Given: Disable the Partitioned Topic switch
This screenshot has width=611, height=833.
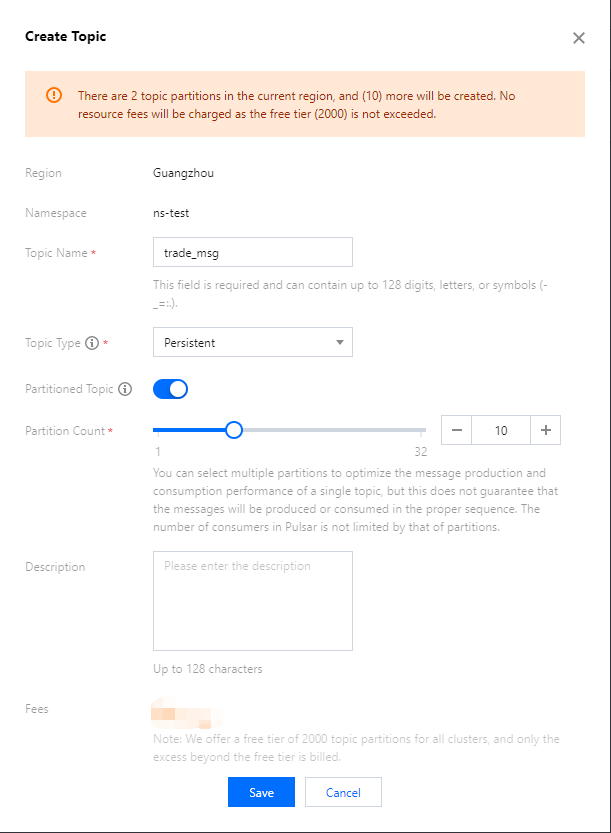Looking at the screenshot, I should point(170,389).
